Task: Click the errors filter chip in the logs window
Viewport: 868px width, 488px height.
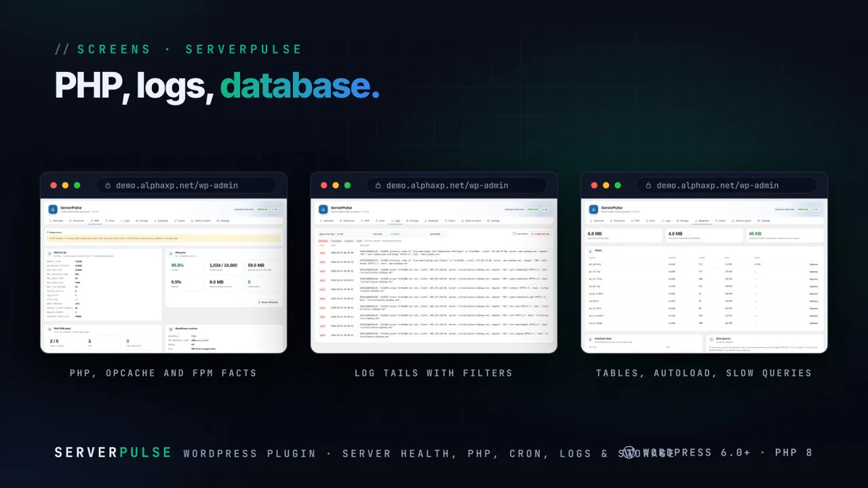Action: tap(323, 241)
